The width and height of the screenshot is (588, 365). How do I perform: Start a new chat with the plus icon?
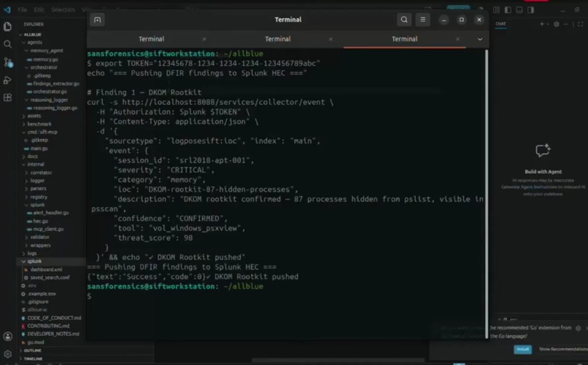click(x=541, y=24)
